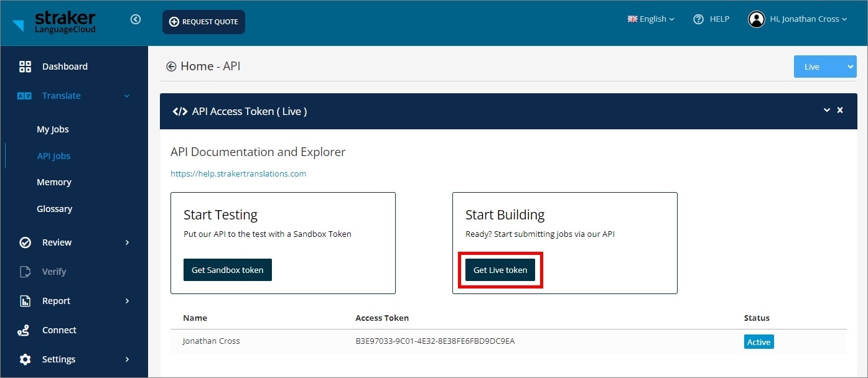Click the back arrow beside Home - API
The width and height of the screenshot is (868, 378).
[x=171, y=67]
